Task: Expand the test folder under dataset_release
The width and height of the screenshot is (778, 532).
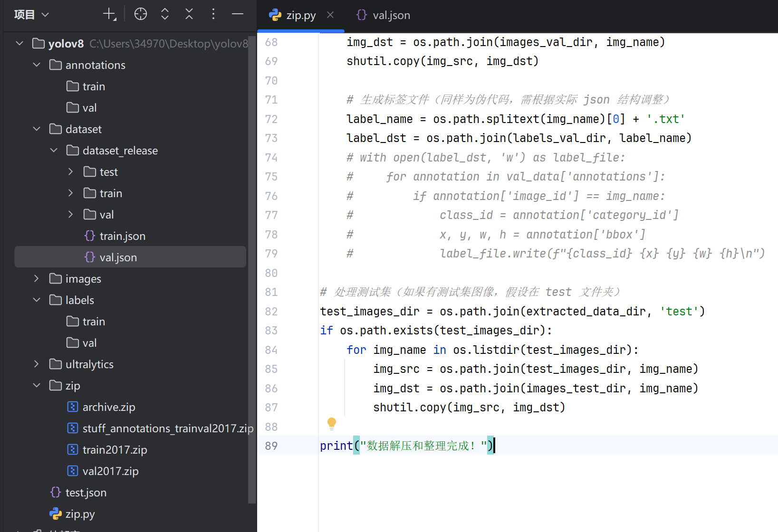Action: click(71, 172)
